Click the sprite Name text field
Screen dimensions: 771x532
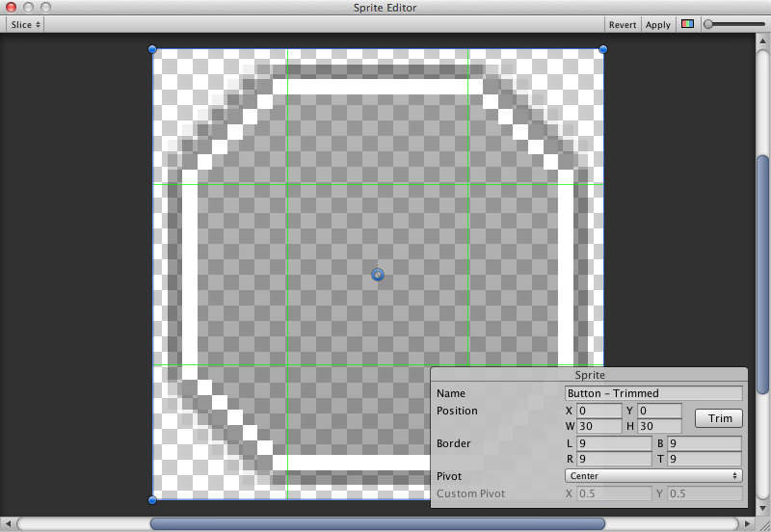pyautogui.click(x=652, y=393)
